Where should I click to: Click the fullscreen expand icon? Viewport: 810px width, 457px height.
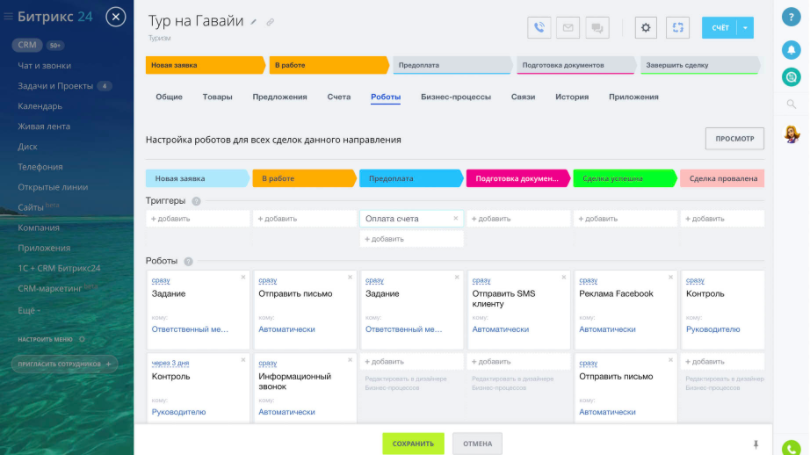point(678,28)
